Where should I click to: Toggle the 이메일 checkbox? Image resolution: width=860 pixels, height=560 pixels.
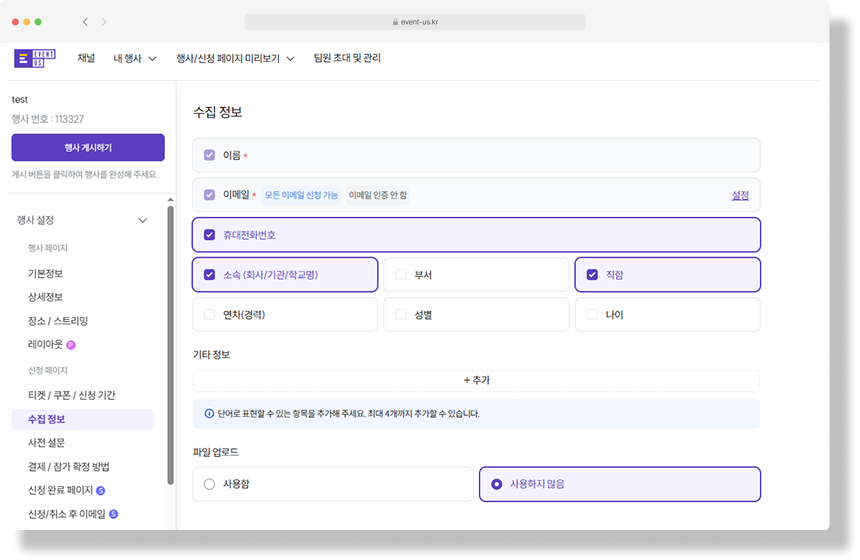coord(209,195)
